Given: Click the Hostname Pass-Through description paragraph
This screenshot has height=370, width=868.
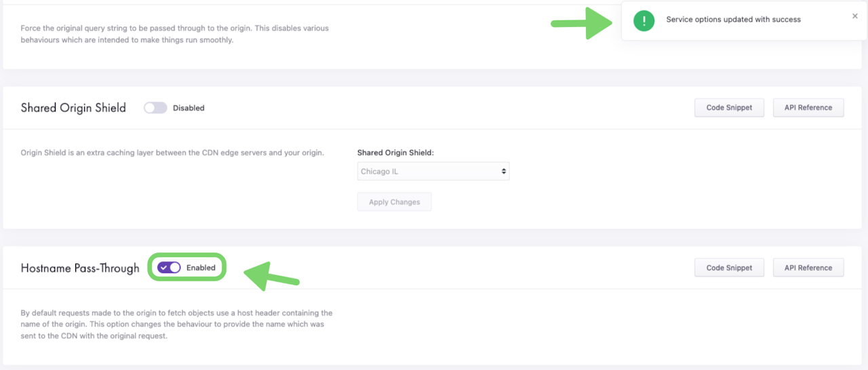Looking at the screenshot, I should [x=176, y=325].
